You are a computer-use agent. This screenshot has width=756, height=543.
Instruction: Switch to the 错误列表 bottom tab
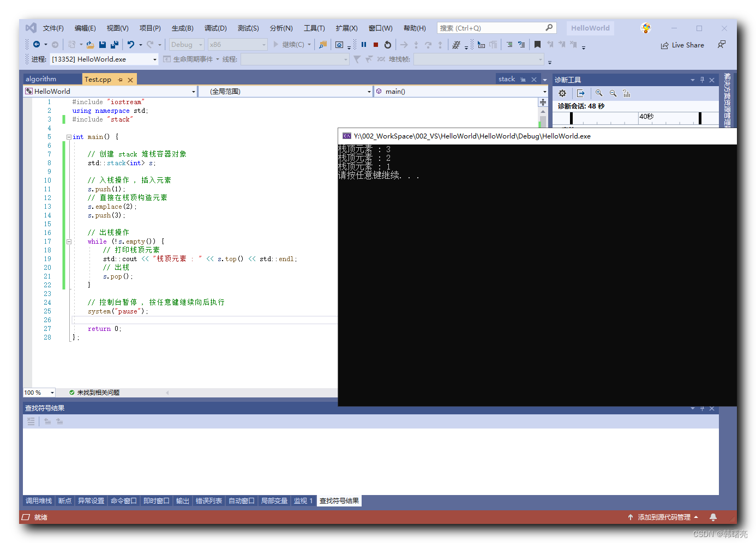(x=209, y=501)
